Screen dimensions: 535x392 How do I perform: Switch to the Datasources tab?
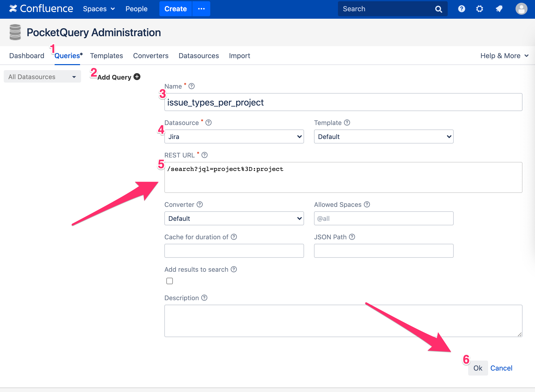[199, 56]
